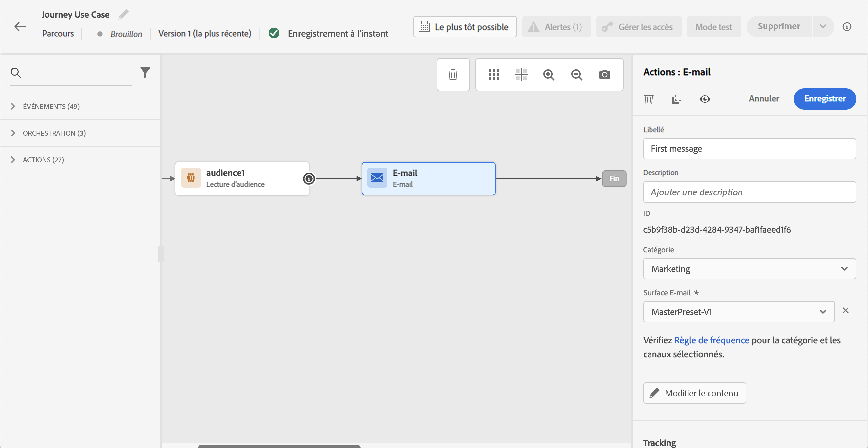Click pencil icon to rename journey

[123, 14]
